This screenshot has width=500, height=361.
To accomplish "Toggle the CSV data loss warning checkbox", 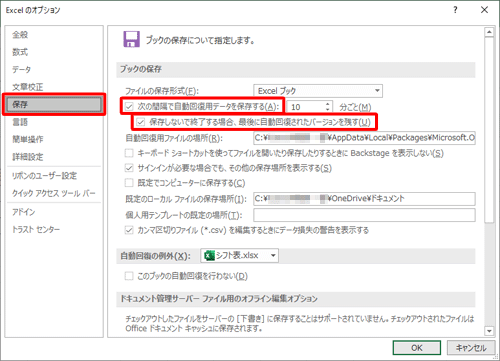I will pos(129,230).
